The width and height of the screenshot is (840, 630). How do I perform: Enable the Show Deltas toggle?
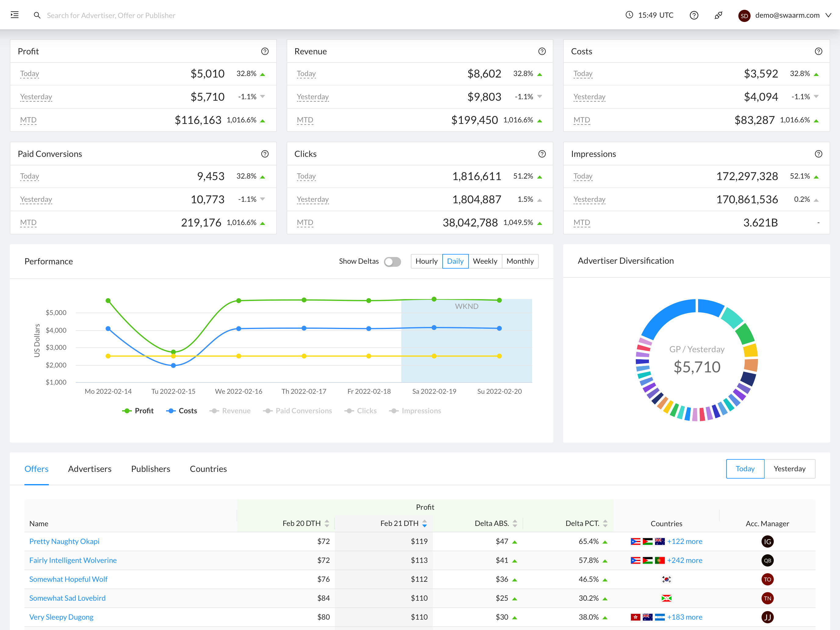pyautogui.click(x=392, y=262)
